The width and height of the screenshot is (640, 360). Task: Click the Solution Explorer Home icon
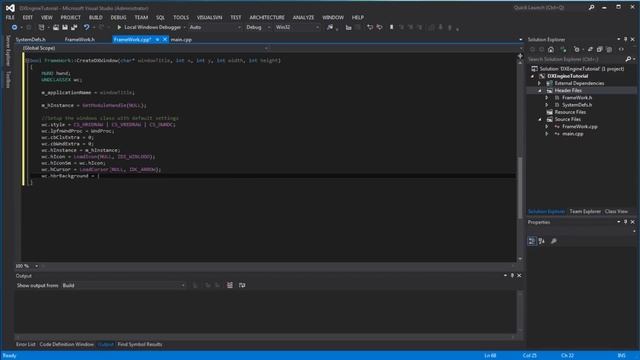point(551,50)
